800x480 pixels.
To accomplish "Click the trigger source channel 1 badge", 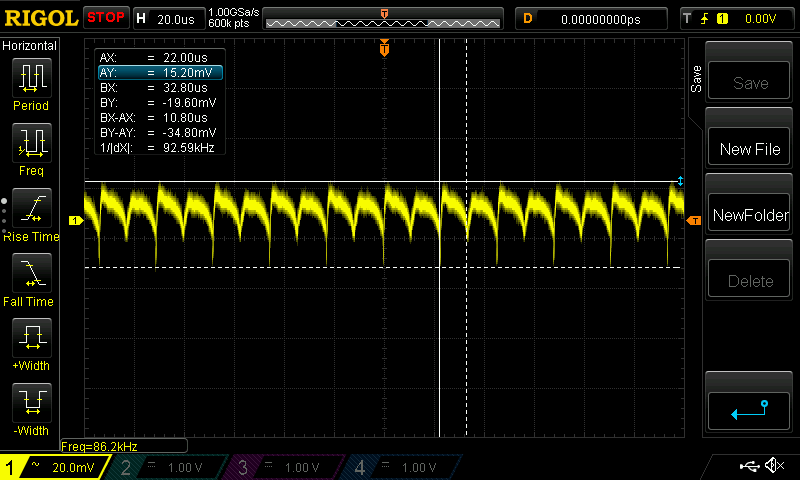I will (x=722, y=19).
